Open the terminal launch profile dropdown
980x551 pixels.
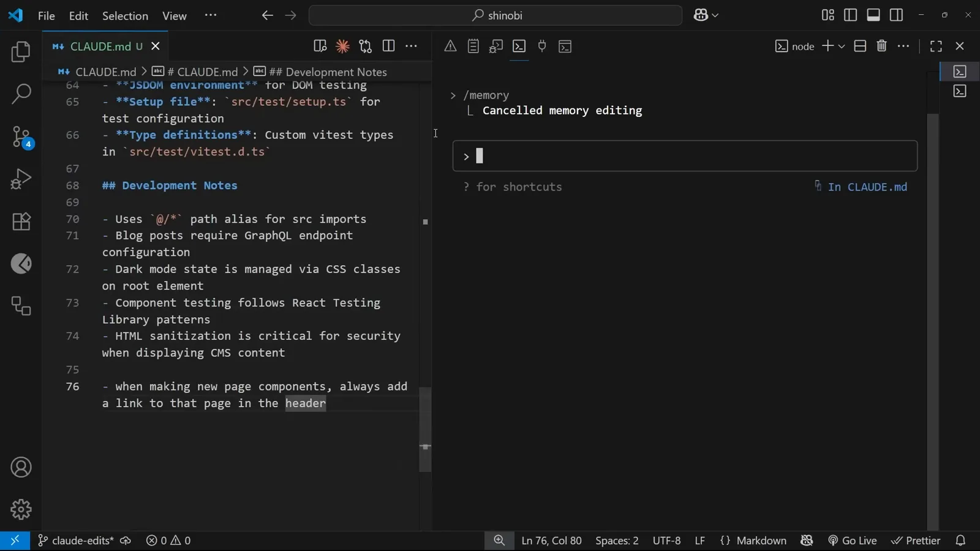842,46
